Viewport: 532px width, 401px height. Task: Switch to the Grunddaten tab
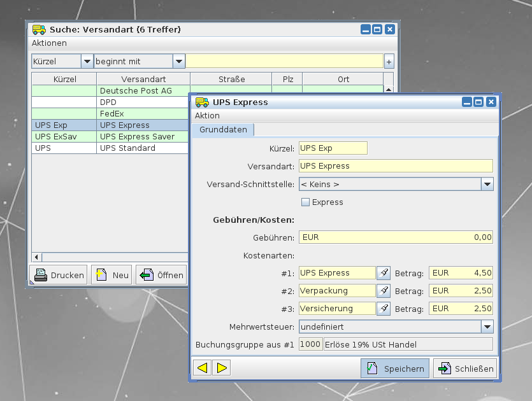pyautogui.click(x=222, y=130)
